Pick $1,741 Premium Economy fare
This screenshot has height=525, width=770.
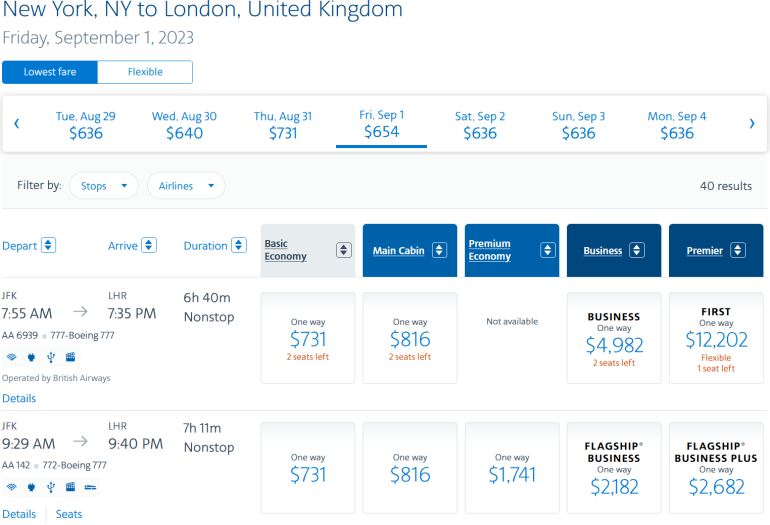[x=512, y=468]
